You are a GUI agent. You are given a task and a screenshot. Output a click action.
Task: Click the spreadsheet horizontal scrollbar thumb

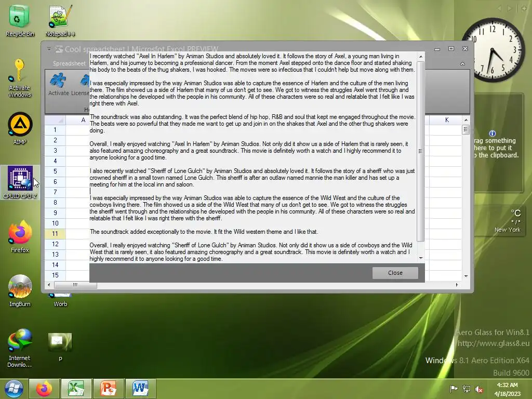click(75, 285)
